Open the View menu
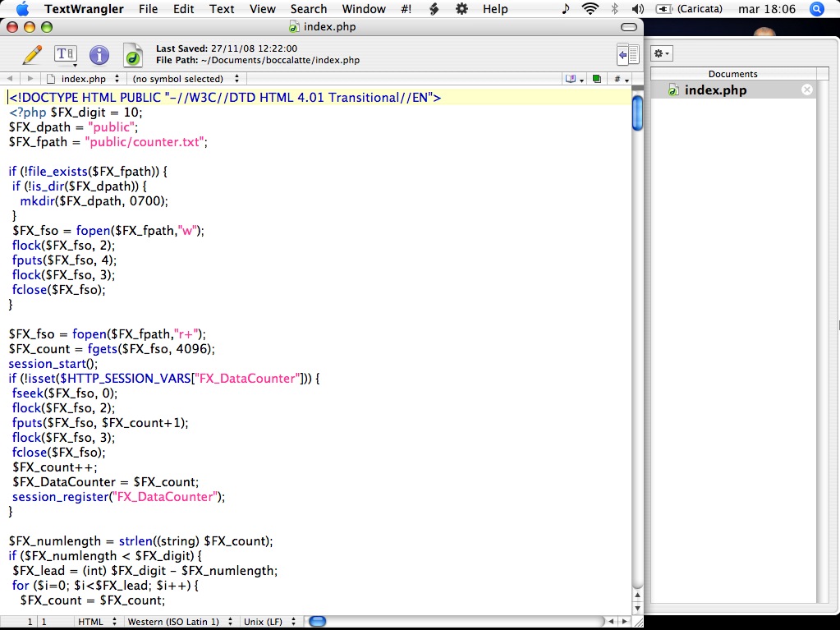The image size is (840, 630). (263, 9)
